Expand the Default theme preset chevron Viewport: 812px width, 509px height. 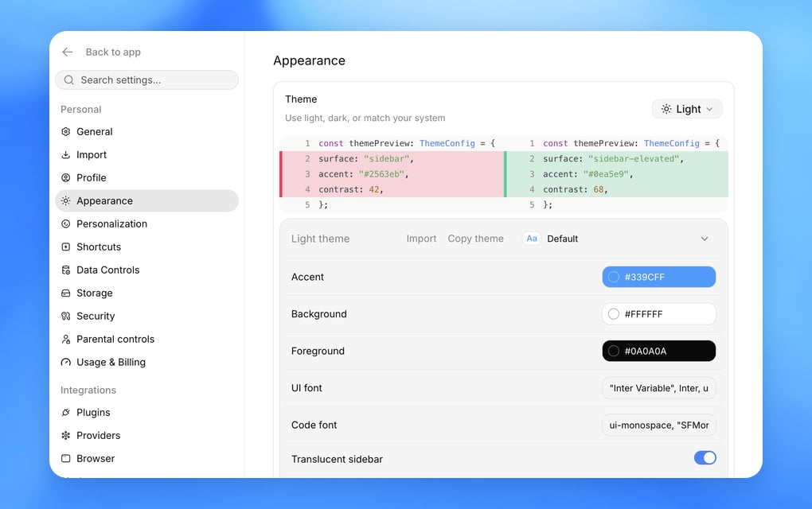(705, 239)
